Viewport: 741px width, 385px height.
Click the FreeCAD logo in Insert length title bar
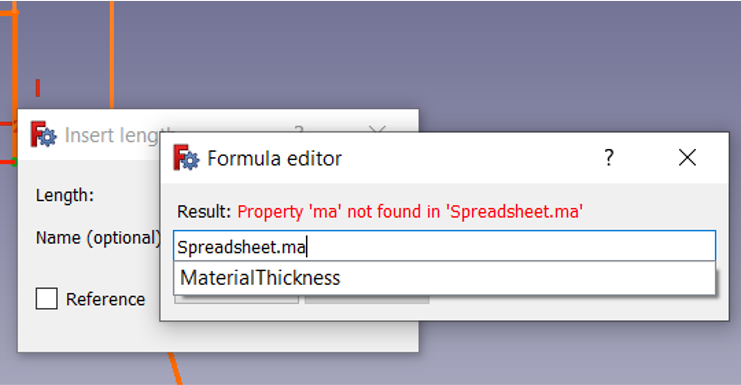[43, 135]
